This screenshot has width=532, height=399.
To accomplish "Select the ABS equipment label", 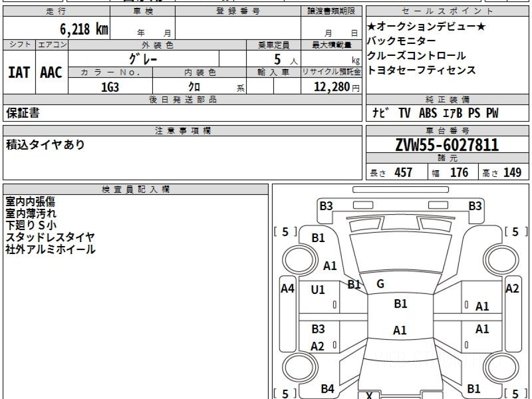I will pos(428,113).
